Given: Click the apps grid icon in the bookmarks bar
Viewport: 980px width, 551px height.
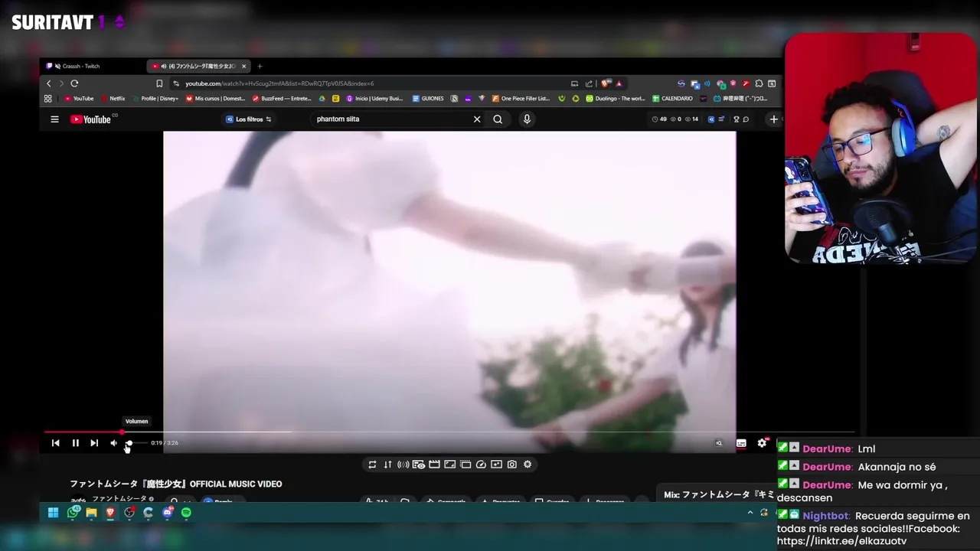Looking at the screenshot, I should click(x=48, y=99).
